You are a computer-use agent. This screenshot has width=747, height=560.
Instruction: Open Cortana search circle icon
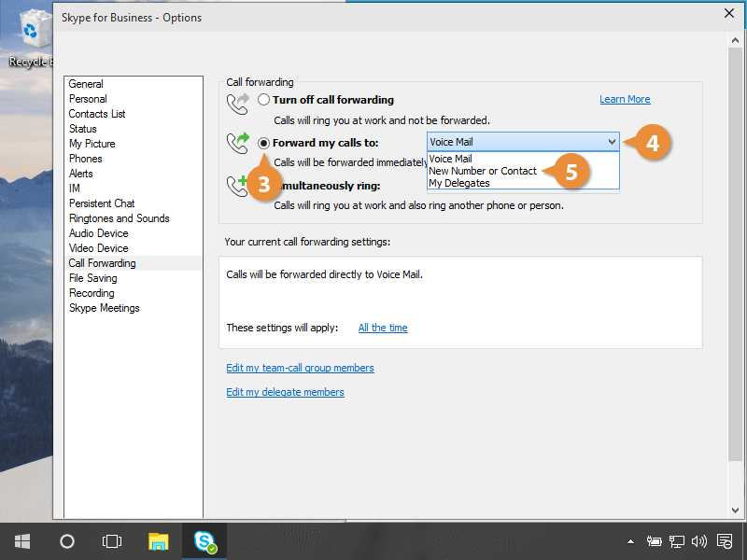[x=67, y=540]
